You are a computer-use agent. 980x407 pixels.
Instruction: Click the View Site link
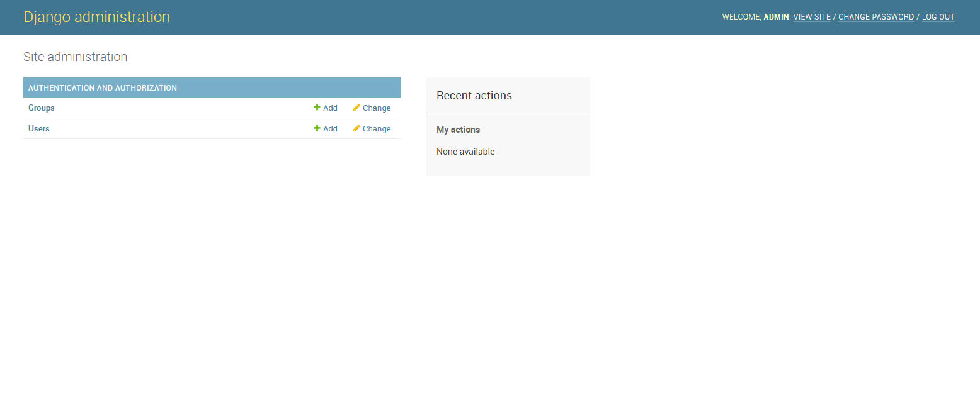pyautogui.click(x=812, y=17)
